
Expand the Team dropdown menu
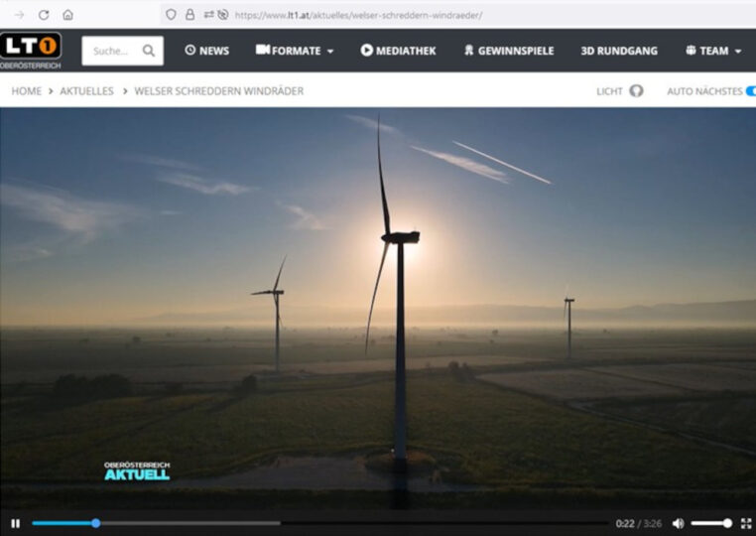pos(713,51)
